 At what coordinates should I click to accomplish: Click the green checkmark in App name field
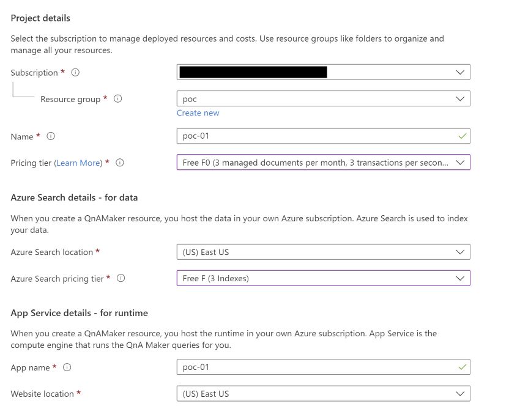[461, 367]
